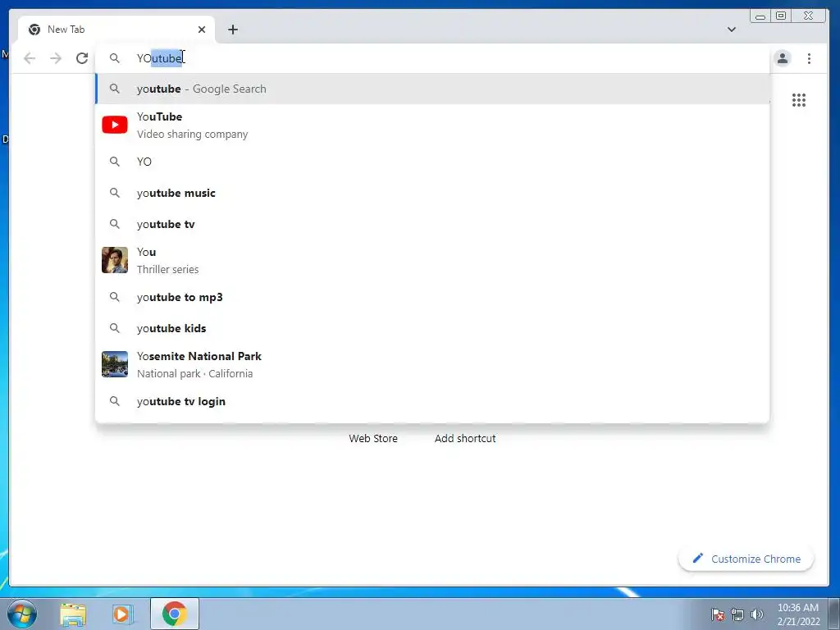This screenshot has width=840, height=630.
Task: Open the Google apps grid
Action: click(799, 100)
